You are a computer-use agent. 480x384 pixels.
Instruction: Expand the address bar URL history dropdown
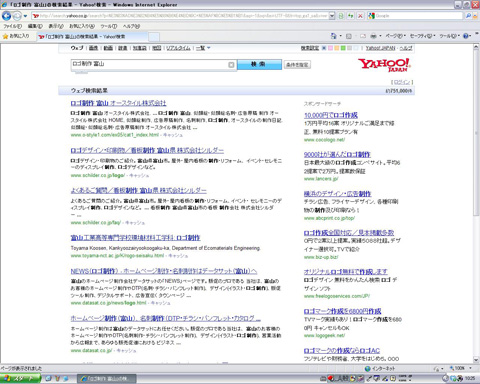coord(332,16)
